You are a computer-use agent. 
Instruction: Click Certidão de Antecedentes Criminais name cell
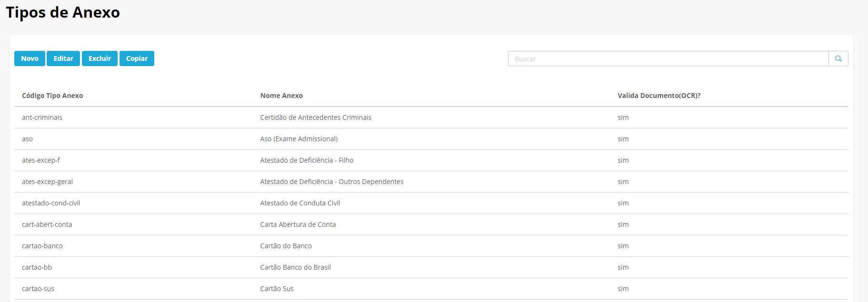pyautogui.click(x=316, y=117)
